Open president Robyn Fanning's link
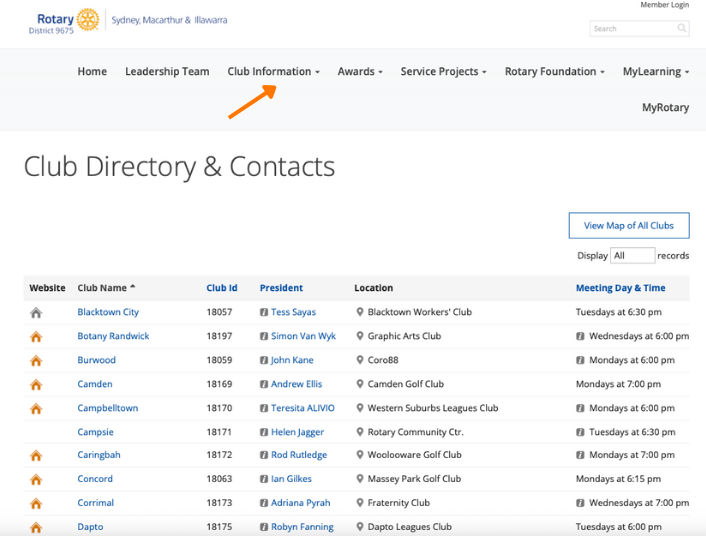Viewport: 706px width, 540px height. tap(302, 527)
